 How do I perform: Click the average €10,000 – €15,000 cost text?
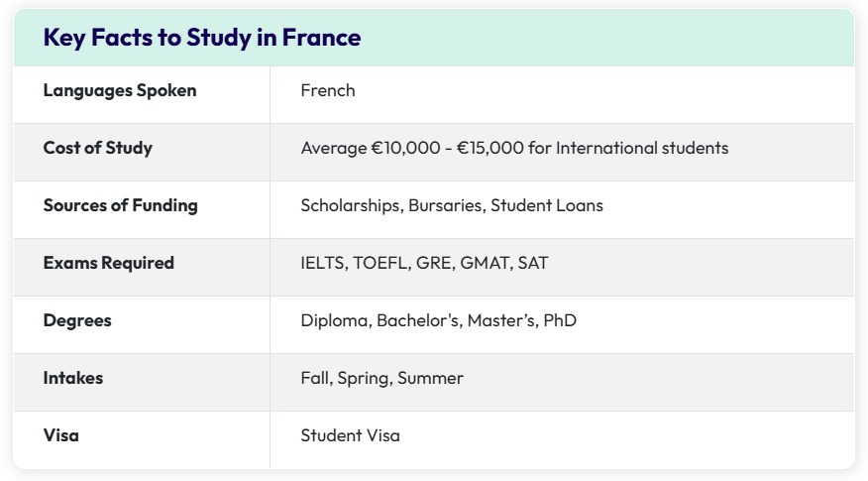[x=514, y=148]
